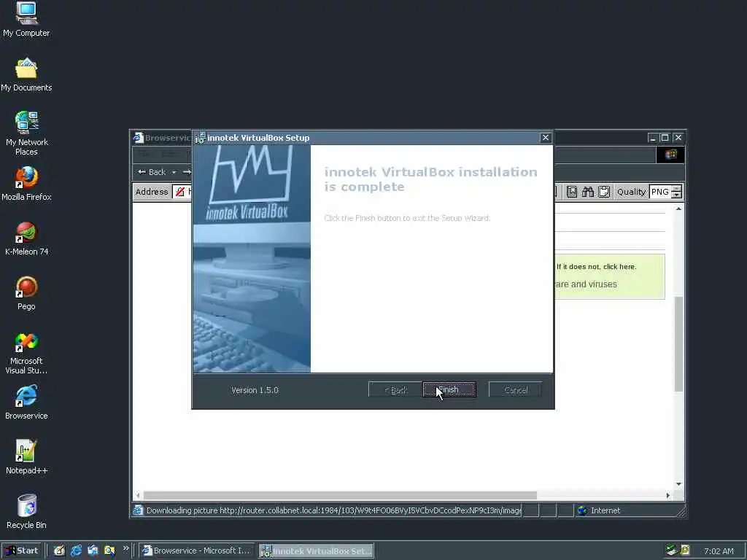This screenshot has width=747, height=560.
Task: Open the Browservice desktop shortcut
Action: pos(26,403)
